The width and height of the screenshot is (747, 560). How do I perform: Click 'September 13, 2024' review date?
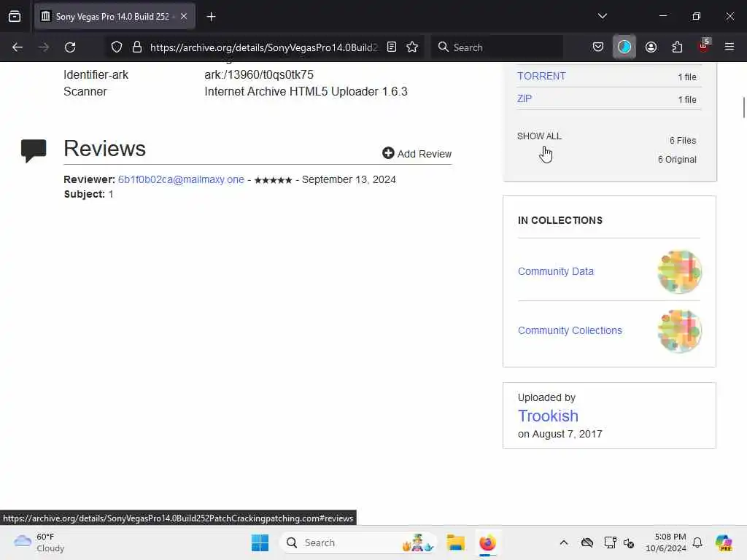349,179
